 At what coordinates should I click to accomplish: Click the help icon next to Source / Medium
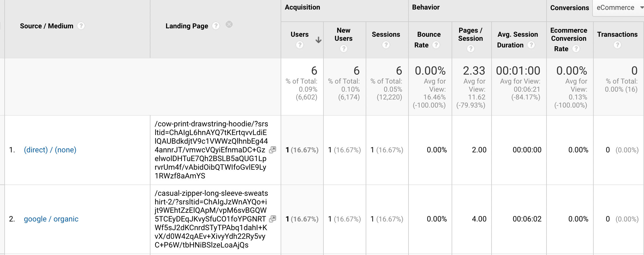(81, 26)
